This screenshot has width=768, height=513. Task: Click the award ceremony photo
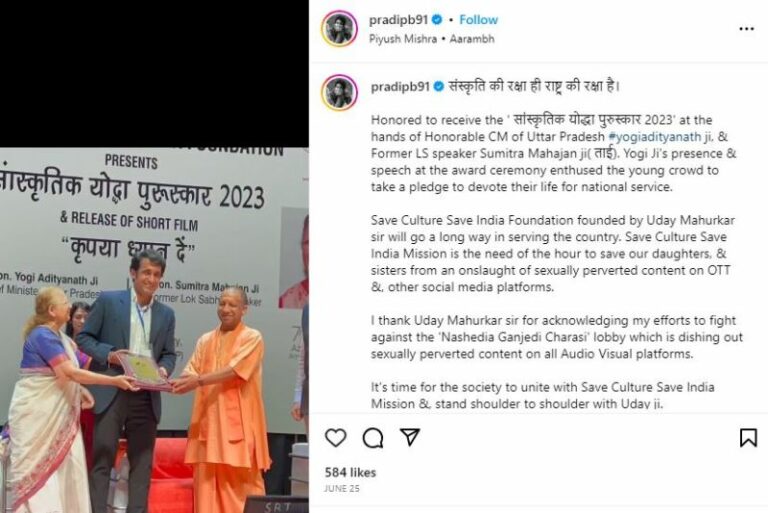(154, 330)
